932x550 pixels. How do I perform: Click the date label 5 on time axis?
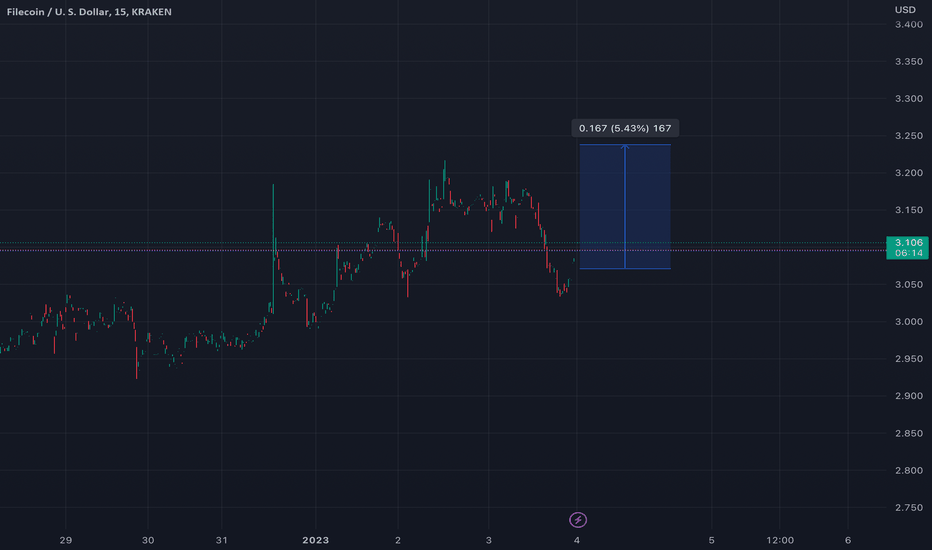coord(711,540)
